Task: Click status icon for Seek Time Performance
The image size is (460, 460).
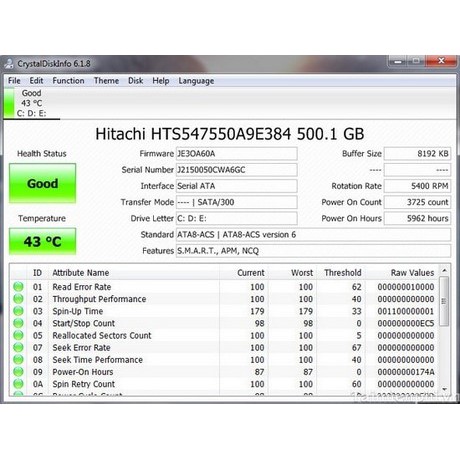Action: [18, 360]
